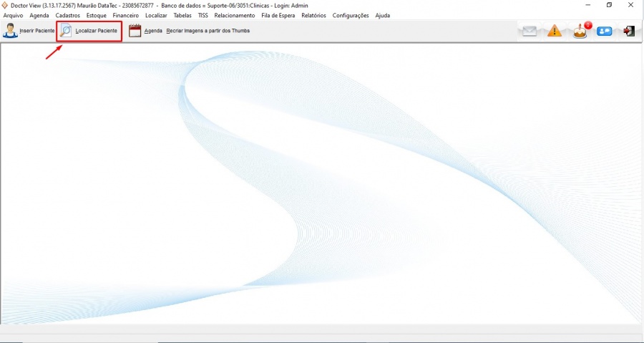
Task: Click the blue contact card icon
Action: (x=605, y=31)
